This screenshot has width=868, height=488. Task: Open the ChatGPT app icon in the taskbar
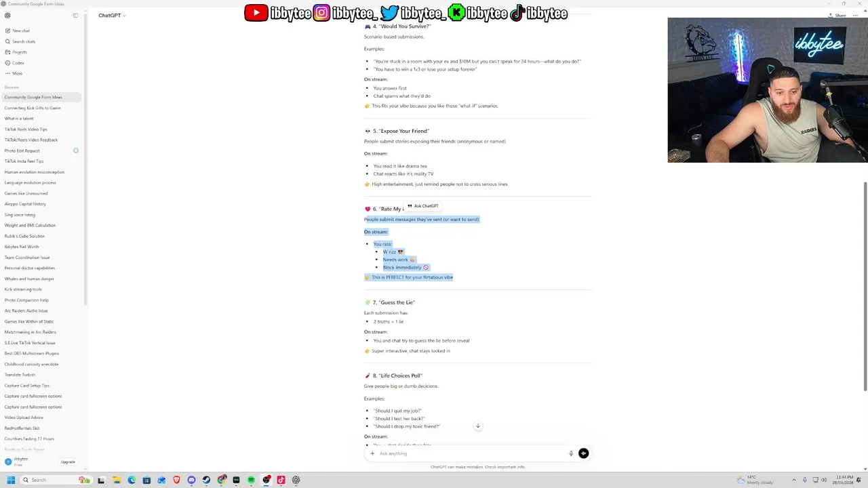(296, 480)
